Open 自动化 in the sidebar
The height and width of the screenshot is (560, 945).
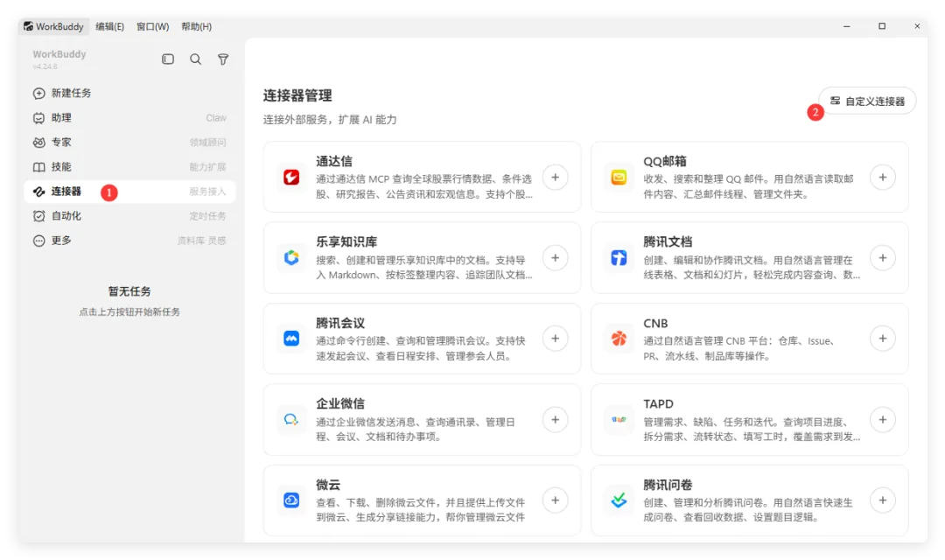pos(129,216)
